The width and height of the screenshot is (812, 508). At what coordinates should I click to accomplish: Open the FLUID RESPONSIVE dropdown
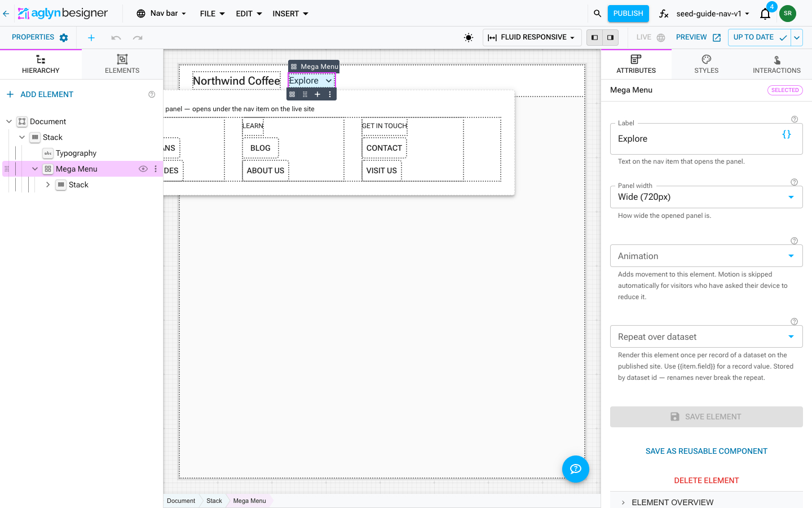[531, 38]
